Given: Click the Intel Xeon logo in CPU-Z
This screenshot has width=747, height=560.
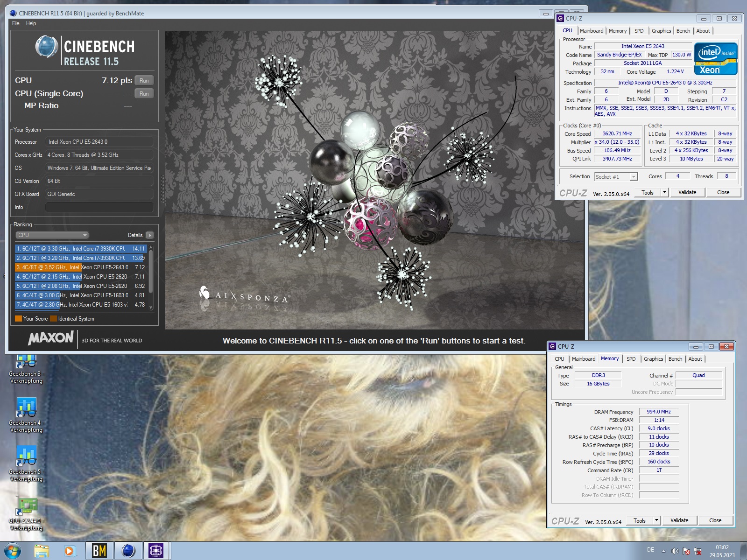Looking at the screenshot, I should (x=716, y=59).
